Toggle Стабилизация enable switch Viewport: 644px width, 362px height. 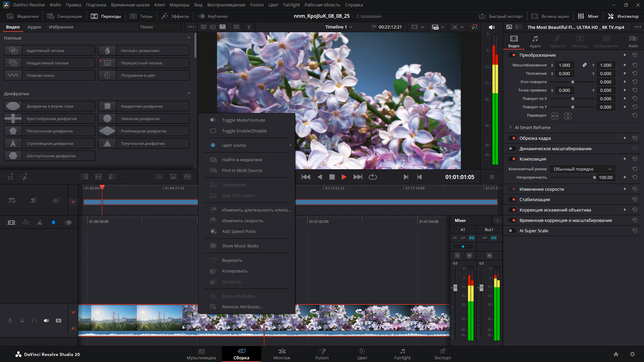[x=512, y=199]
